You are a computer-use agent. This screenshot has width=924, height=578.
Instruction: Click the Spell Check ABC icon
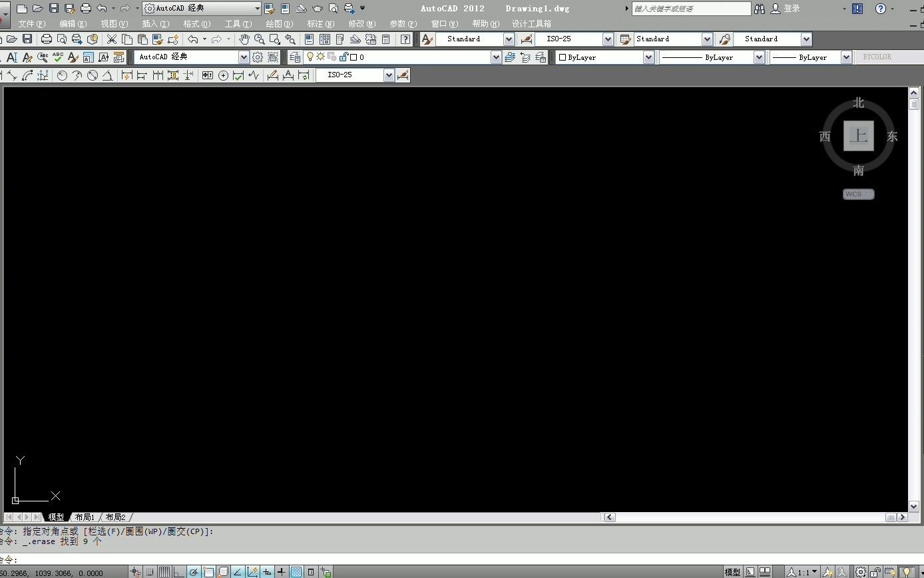pyautogui.click(x=58, y=57)
